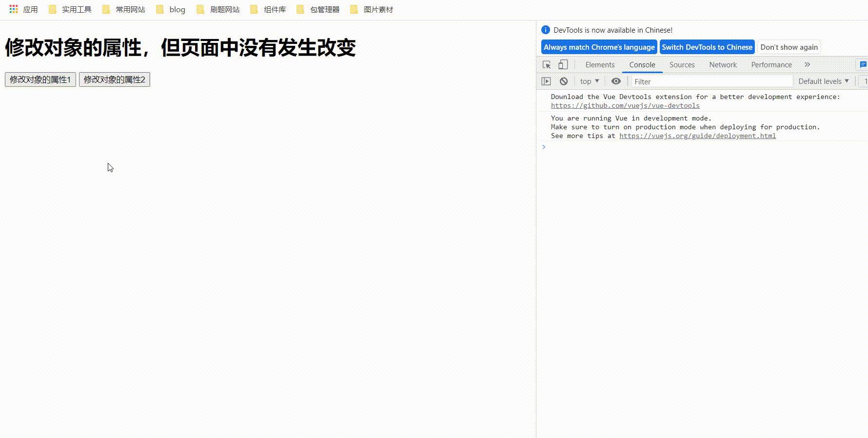Click the console messages issues icon

[x=863, y=64]
